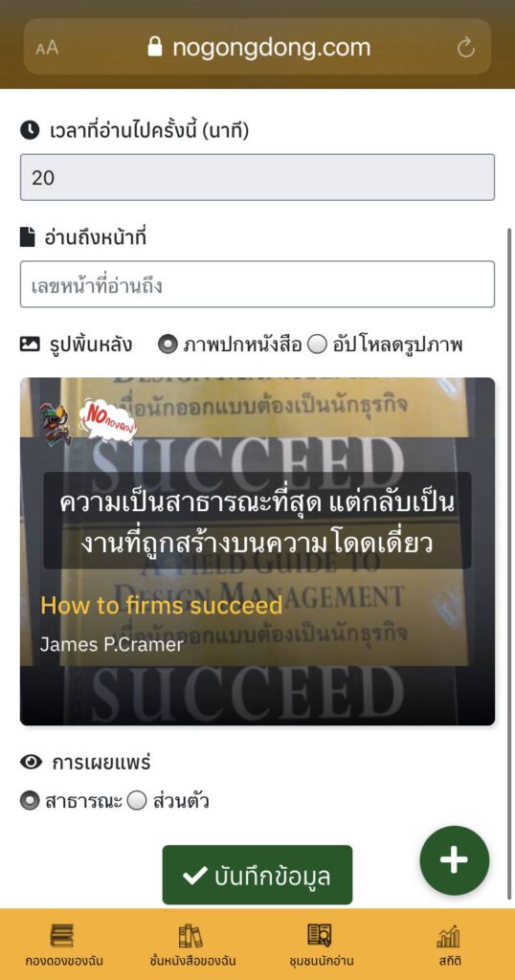Image resolution: width=515 pixels, height=980 pixels.
Task: Tap the book cover preview card
Action: click(257, 551)
